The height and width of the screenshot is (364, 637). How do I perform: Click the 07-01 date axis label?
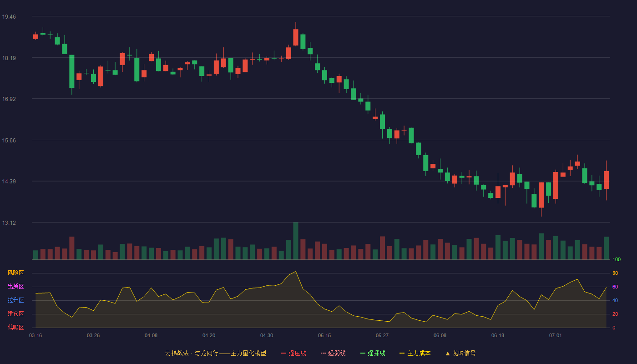[556, 335]
